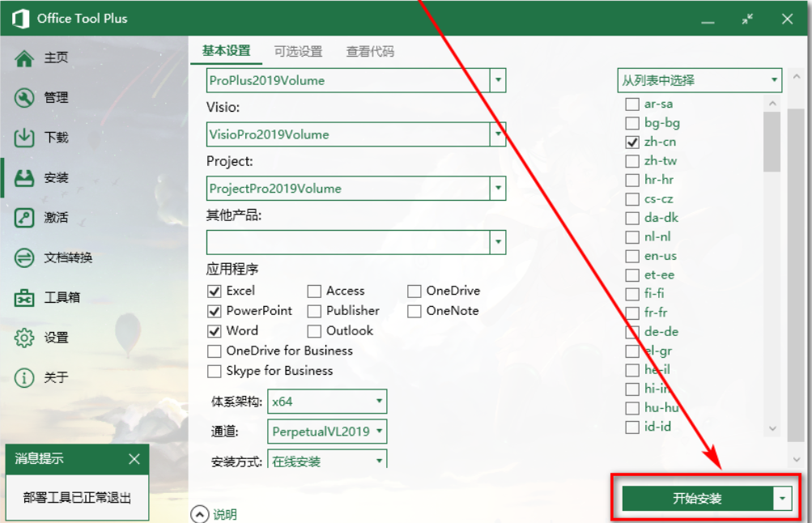Viewport: 812px width, 523px height.
Task: Click the 开始安装 button
Action: 697,499
